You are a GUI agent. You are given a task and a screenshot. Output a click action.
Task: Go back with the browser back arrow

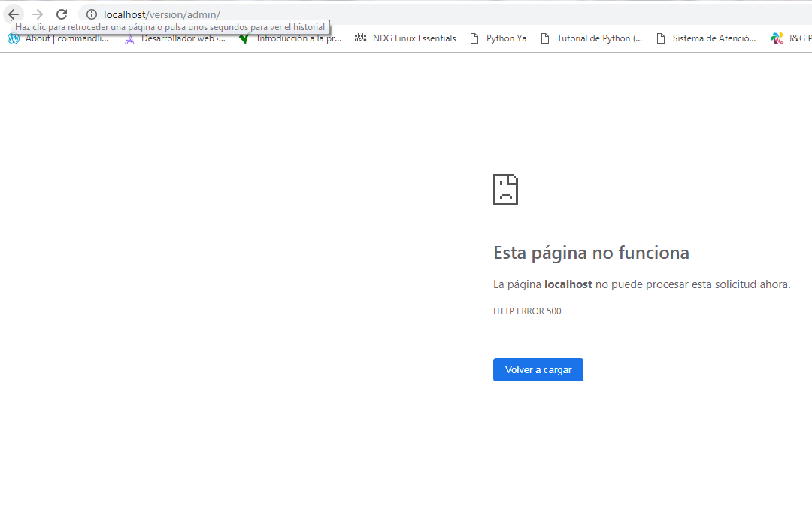(x=14, y=14)
